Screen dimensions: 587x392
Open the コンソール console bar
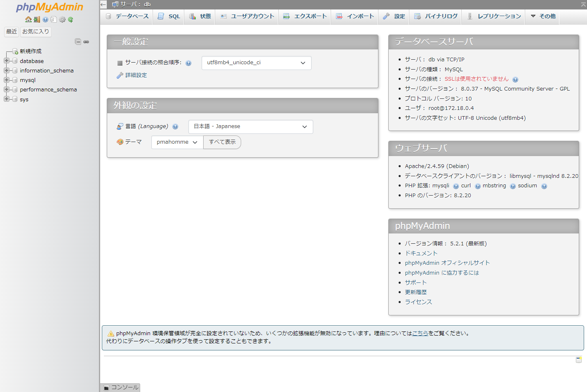(120, 388)
